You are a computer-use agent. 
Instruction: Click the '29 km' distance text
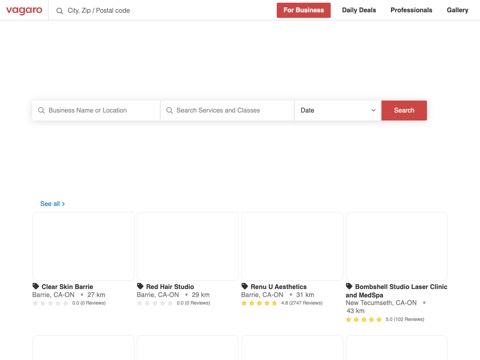point(201,295)
